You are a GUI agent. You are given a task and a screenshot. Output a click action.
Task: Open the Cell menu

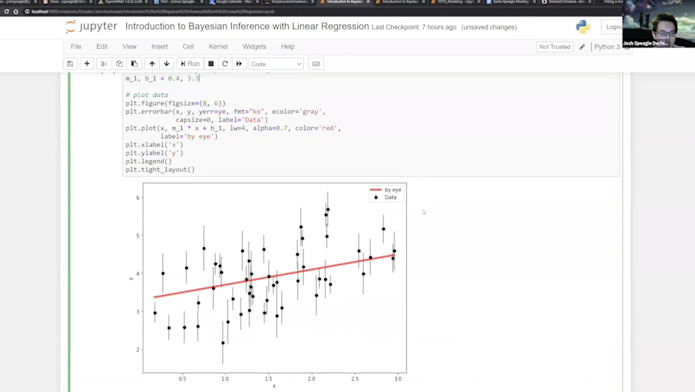pyautogui.click(x=188, y=47)
